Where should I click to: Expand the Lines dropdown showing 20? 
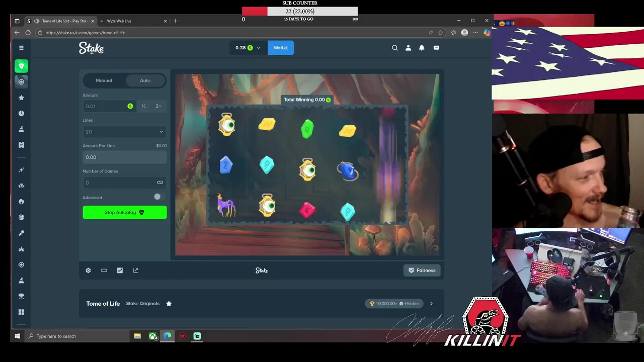[125, 132]
